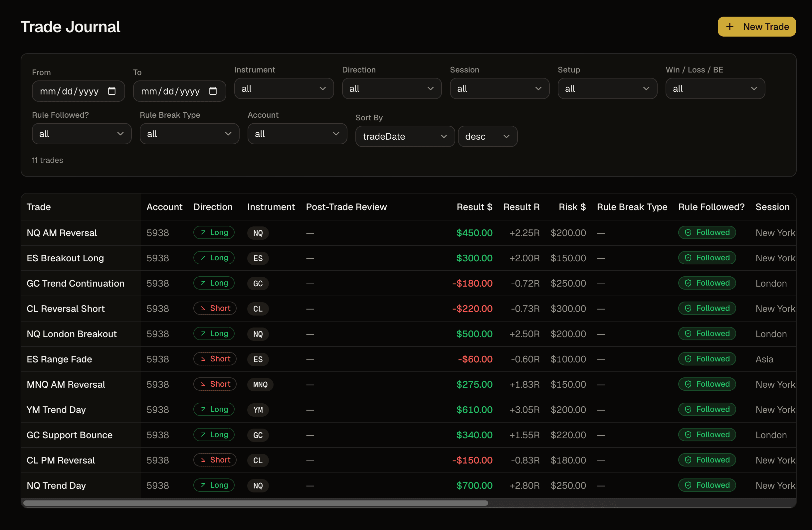
Task: Click Followed shield badge for NQ AM Reversal
Action: point(707,233)
